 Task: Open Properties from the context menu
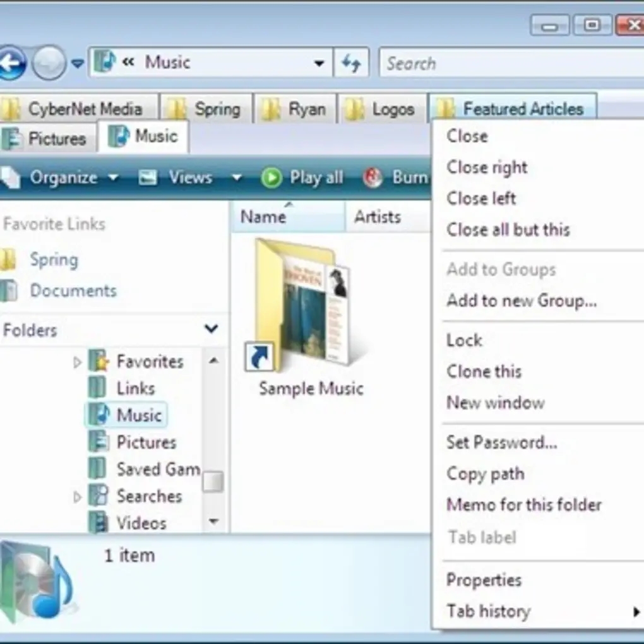point(484,580)
